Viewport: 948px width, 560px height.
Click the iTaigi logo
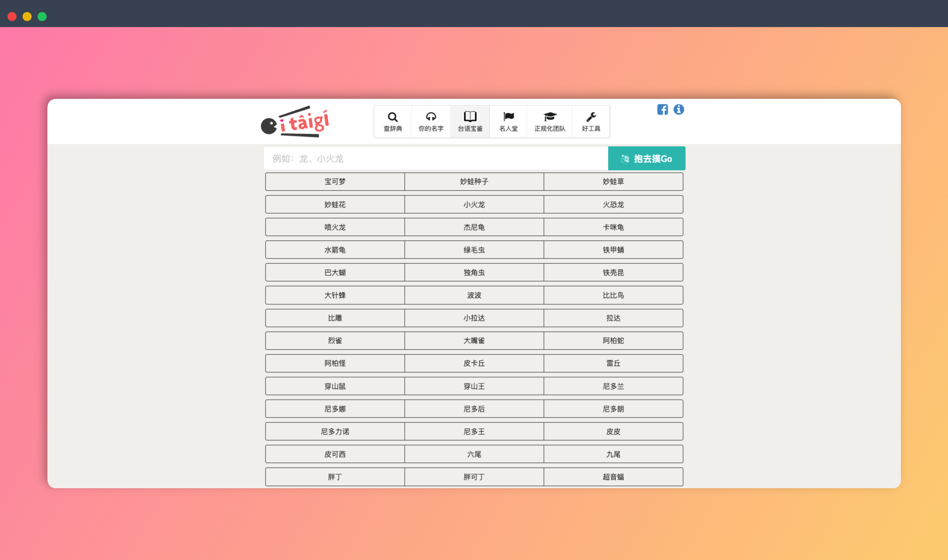295,122
